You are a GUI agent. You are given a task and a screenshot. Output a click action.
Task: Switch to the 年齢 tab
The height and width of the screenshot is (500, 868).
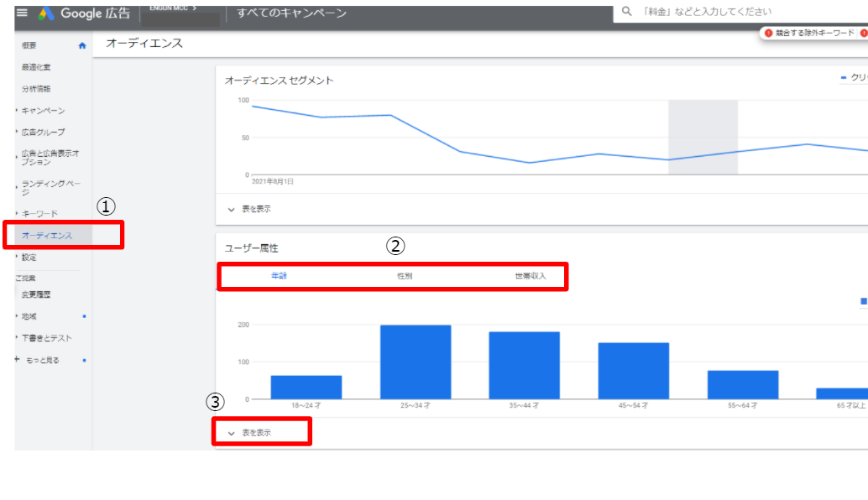coord(279,275)
